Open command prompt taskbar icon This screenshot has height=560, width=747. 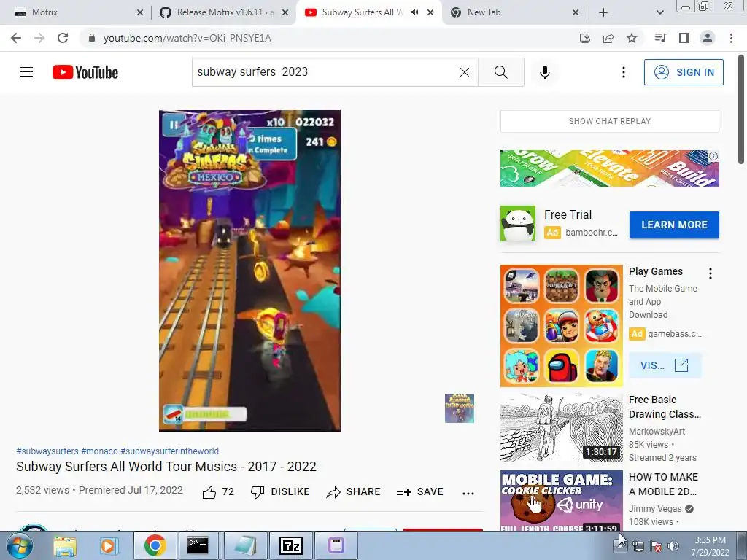(197, 545)
